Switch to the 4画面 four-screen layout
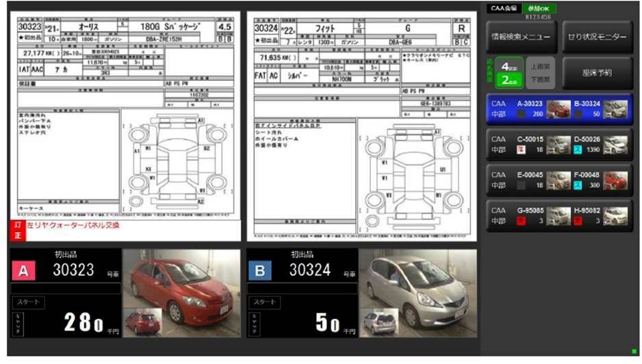Image resolution: width=642 pixels, height=364 pixels. click(x=509, y=66)
